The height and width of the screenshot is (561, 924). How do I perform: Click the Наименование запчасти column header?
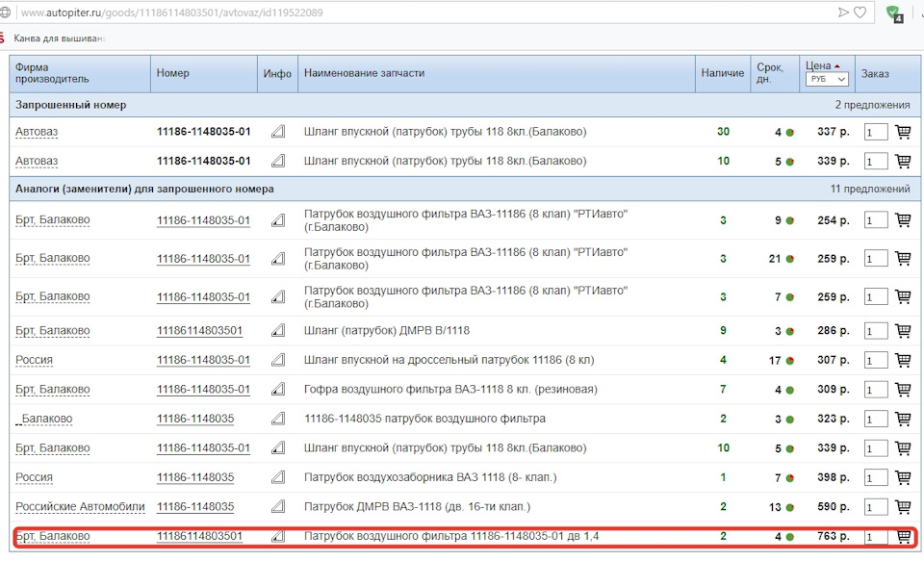pyautogui.click(x=497, y=74)
